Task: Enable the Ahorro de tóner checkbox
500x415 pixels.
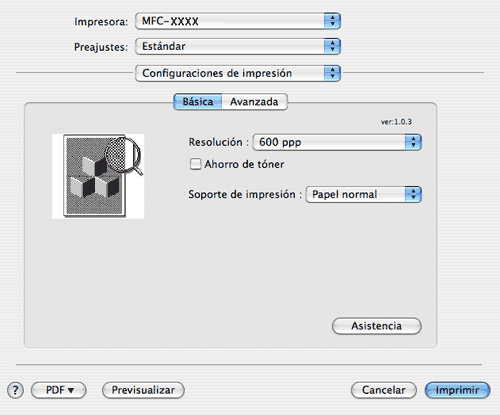Action: (x=195, y=164)
